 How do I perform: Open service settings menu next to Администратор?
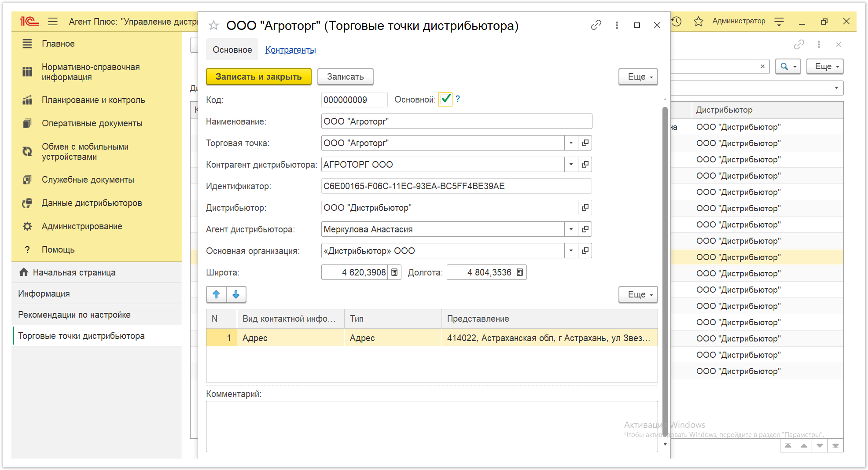click(x=779, y=21)
